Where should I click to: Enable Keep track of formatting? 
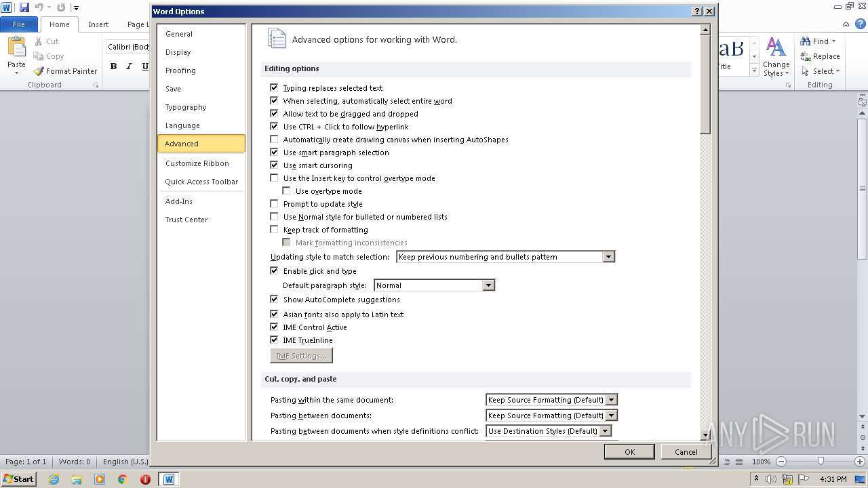(x=274, y=230)
